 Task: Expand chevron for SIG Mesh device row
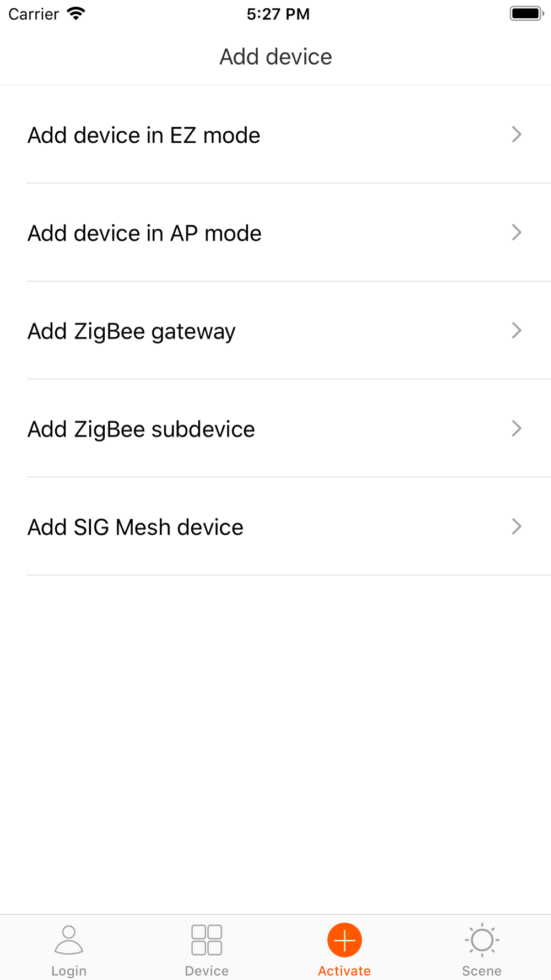tap(516, 526)
